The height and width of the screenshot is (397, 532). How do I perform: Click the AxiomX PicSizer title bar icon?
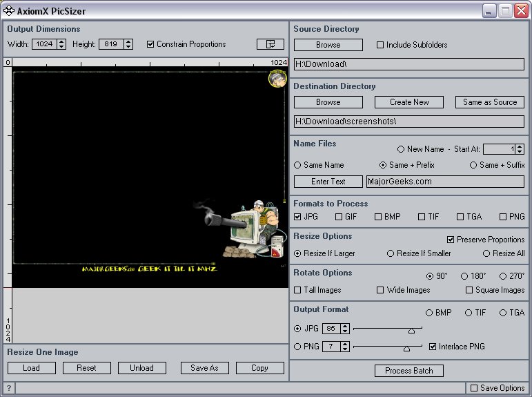coord(9,11)
